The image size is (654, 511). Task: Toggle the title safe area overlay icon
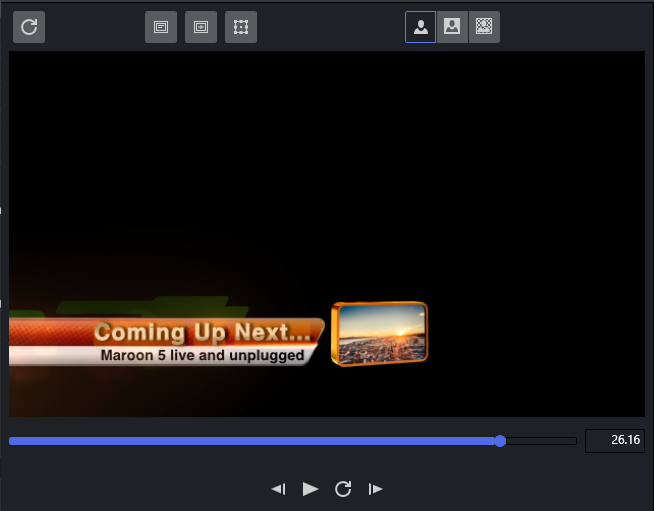[161, 27]
